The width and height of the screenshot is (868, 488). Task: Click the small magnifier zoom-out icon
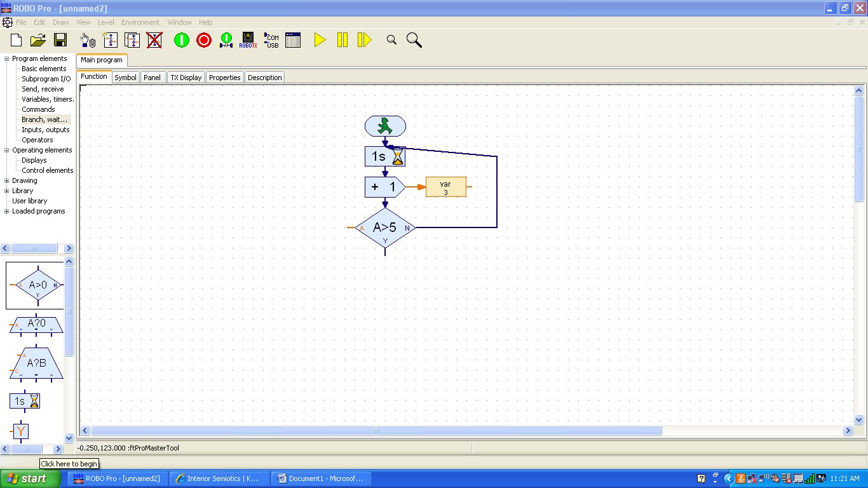(391, 40)
